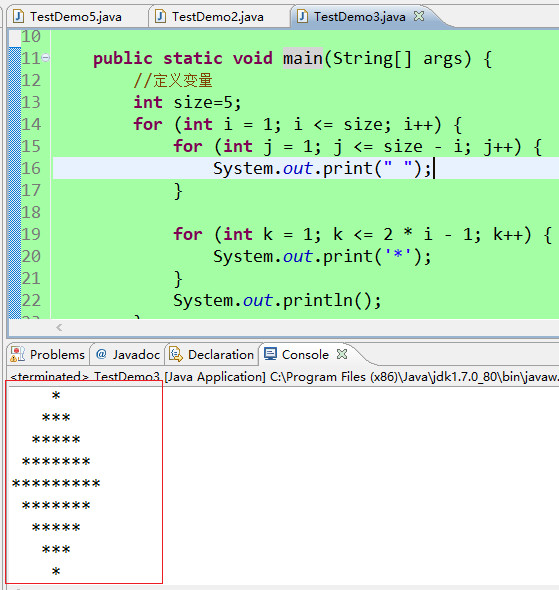Click the Declaration tab icon
This screenshot has width=559, height=590.
click(176, 354)
